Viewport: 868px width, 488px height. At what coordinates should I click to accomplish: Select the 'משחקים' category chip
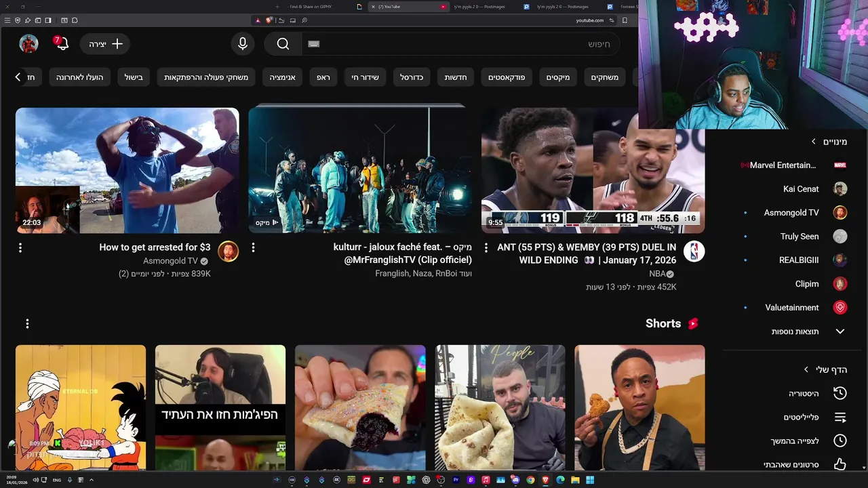604,77
